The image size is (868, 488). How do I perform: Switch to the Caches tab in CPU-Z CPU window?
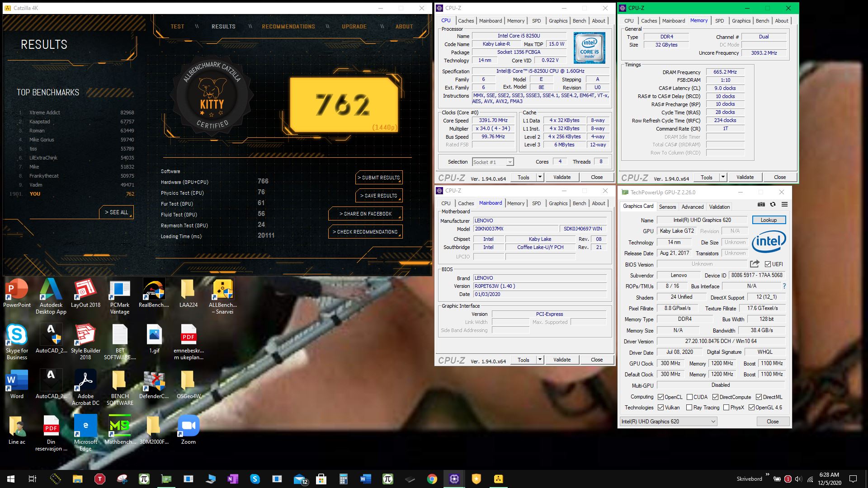coord(466,21)
